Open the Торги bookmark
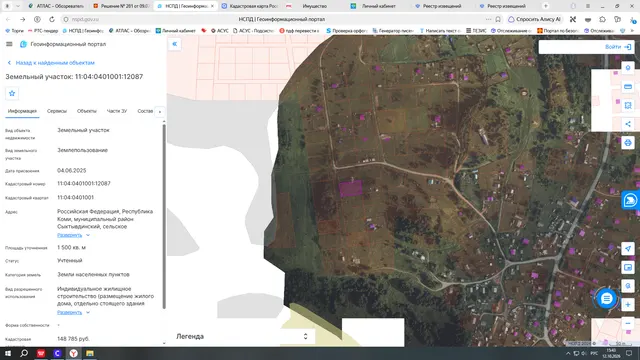Image resolution: width=640 pixels, height=360 pixels. (x=15, y=31)
